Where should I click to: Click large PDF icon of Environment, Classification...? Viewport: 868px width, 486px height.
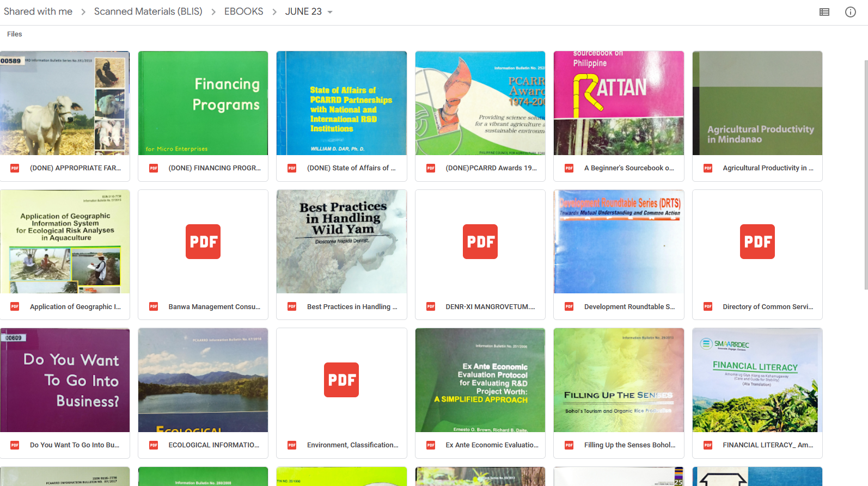[341, 380]
